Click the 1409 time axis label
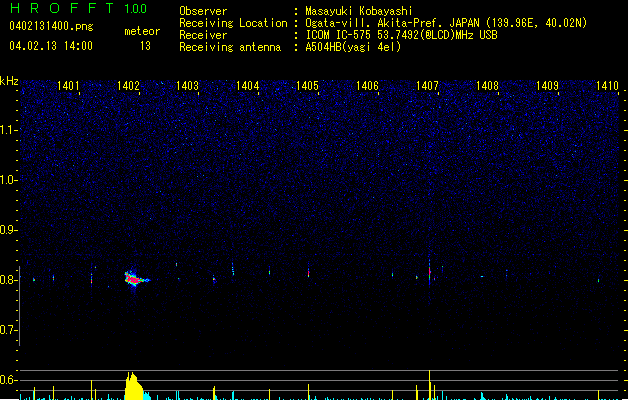 [x=547, y=86]
